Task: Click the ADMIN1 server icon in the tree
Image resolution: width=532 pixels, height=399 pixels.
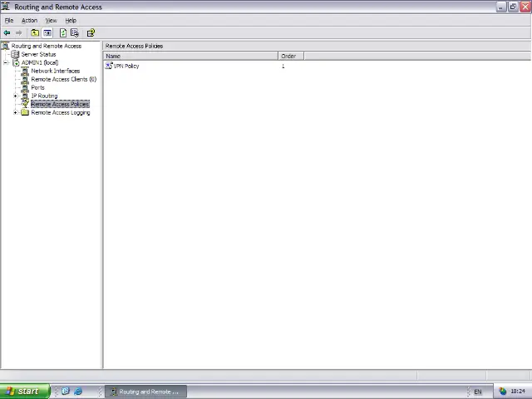Action: pyautogui.click(x=16, y=62)
